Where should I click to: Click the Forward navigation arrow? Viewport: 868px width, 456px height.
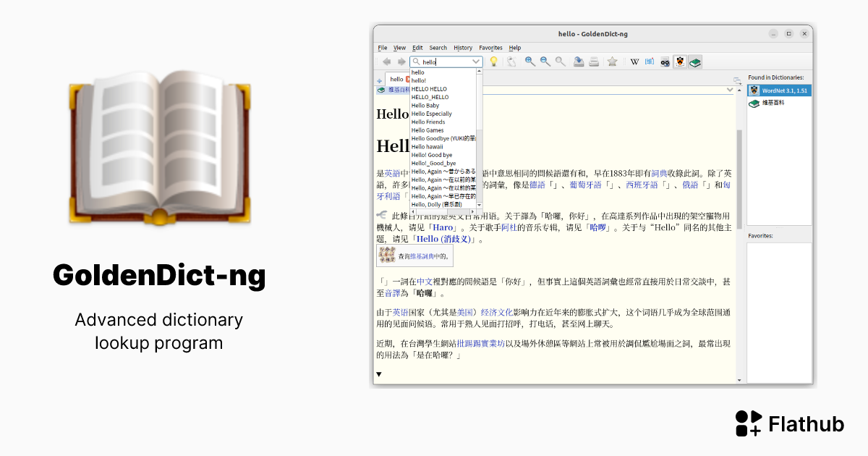click(x=401, y=62)
